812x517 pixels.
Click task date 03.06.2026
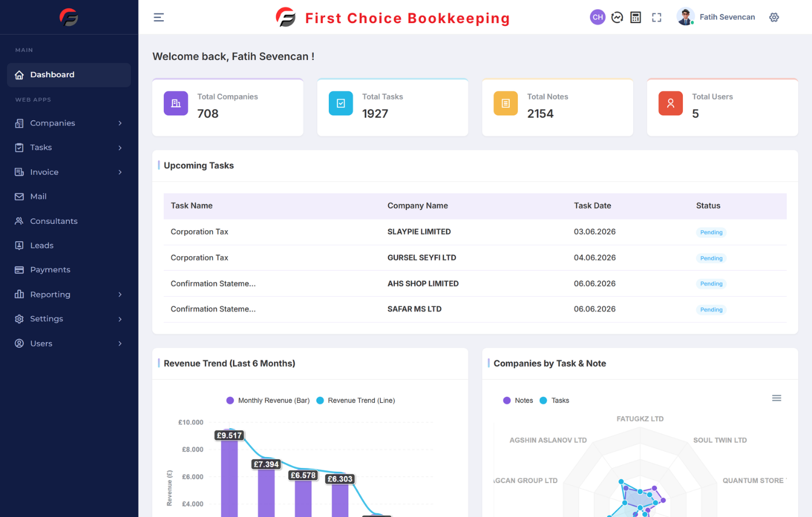(x=595, y=231)
